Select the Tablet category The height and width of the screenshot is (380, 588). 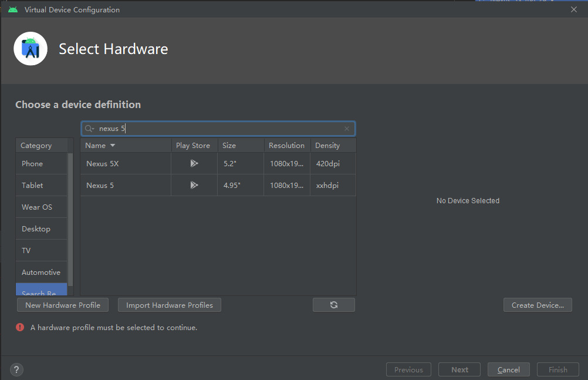(41, 186)
